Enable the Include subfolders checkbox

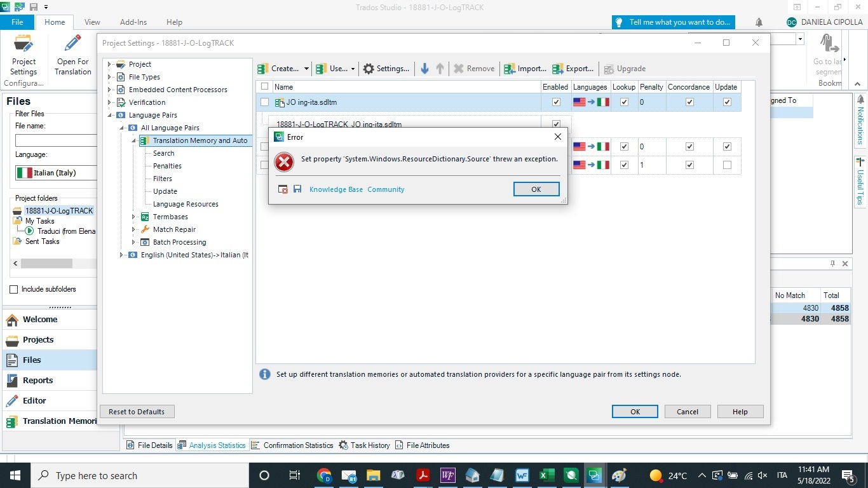[13, 290]
